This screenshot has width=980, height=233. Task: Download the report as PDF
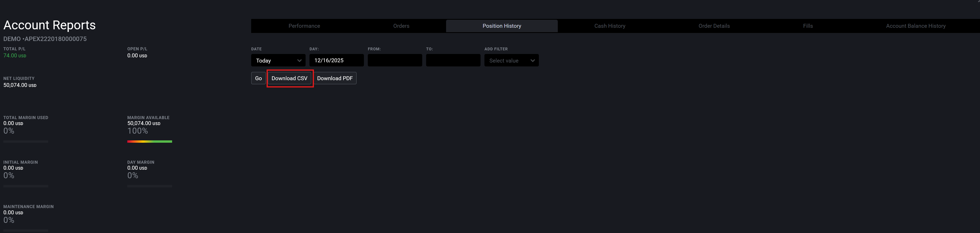coord(335,78)
